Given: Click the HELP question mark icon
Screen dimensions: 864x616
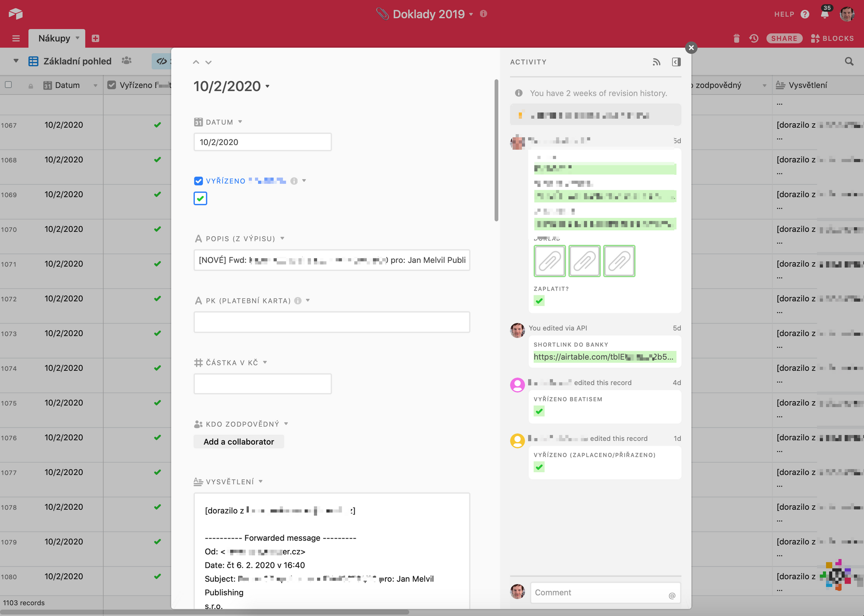Looking at the screenshot, I should pos(805,14).
